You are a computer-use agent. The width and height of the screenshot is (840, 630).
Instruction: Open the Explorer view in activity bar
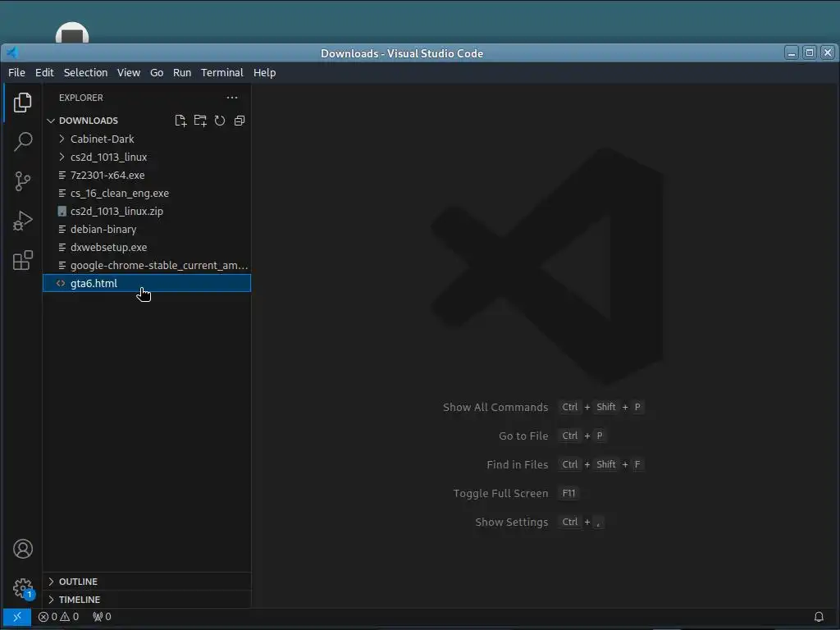point(22,103)
